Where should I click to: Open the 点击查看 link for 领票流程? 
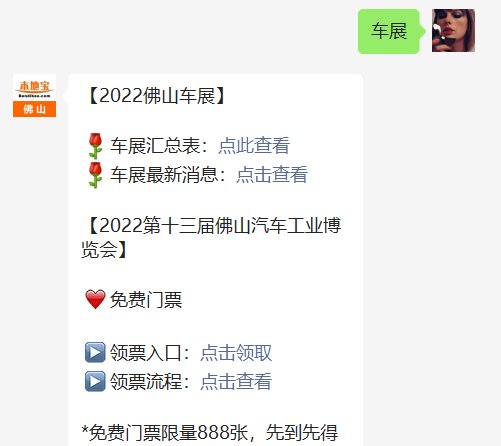236,381
